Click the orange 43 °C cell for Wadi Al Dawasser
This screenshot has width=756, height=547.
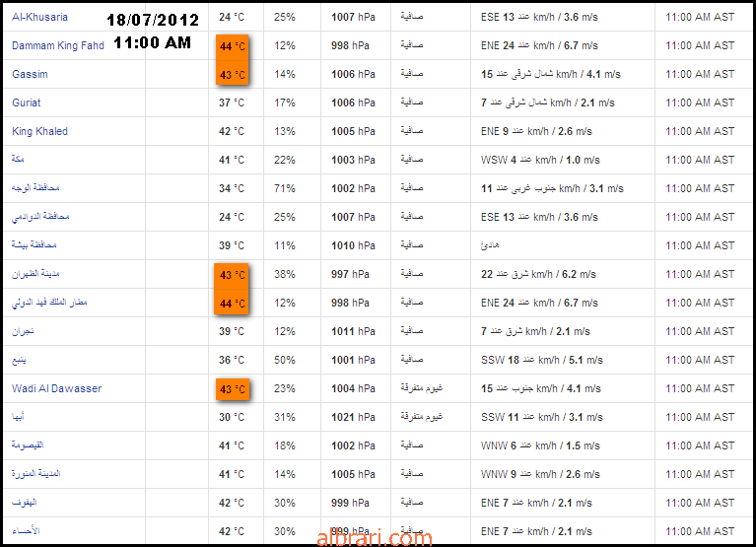coord(232,389)
